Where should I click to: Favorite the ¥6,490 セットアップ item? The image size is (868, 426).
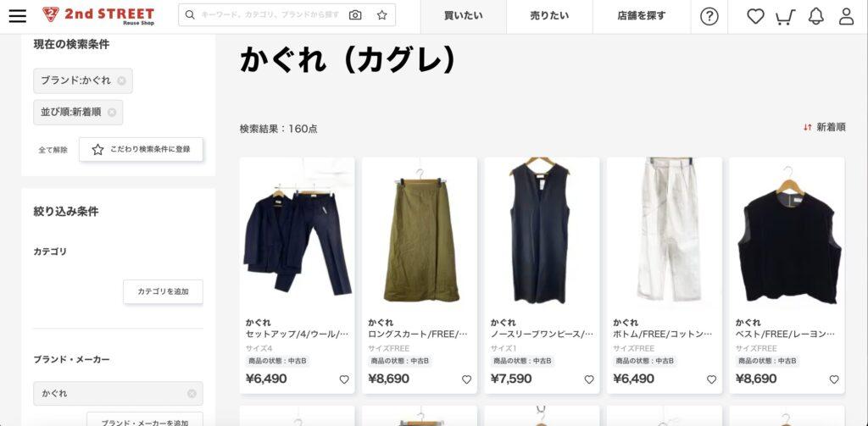tap(344, 379)
